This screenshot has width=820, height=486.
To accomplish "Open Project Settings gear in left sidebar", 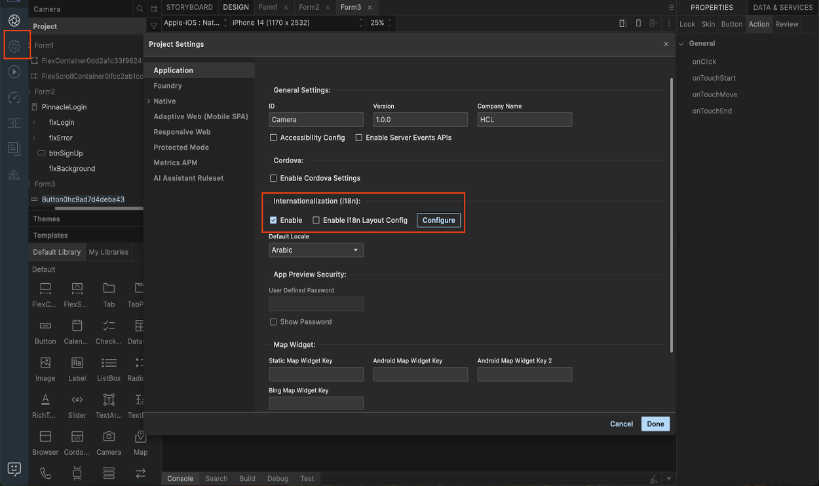I will coord(14,46).
